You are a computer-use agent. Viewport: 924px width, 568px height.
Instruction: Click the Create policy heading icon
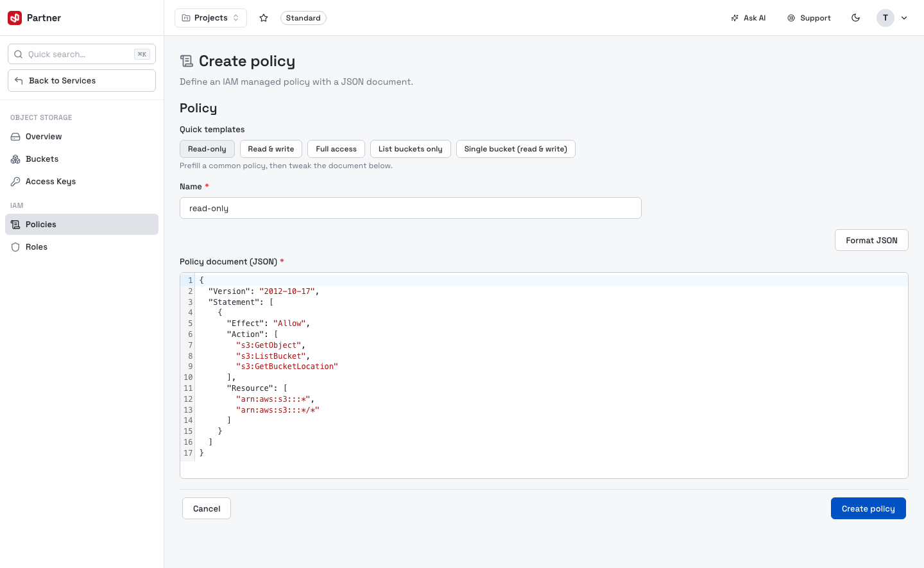click(187, 61)
